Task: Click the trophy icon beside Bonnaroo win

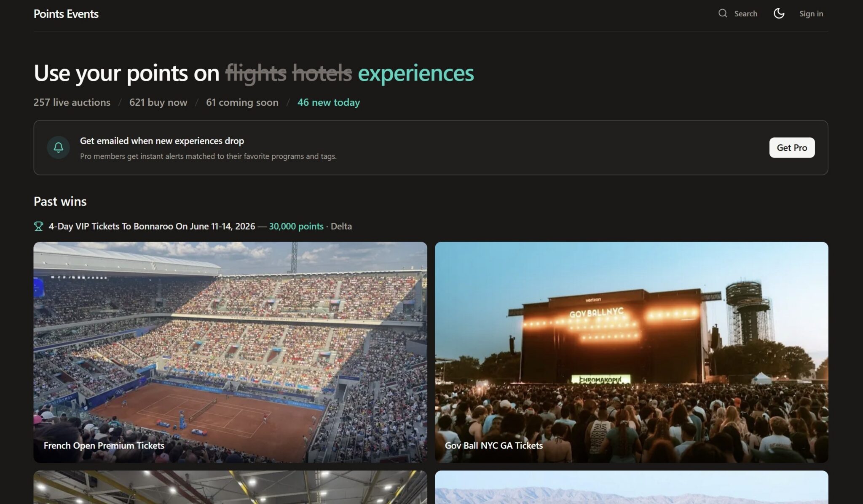Action: (x=38, y=227)
